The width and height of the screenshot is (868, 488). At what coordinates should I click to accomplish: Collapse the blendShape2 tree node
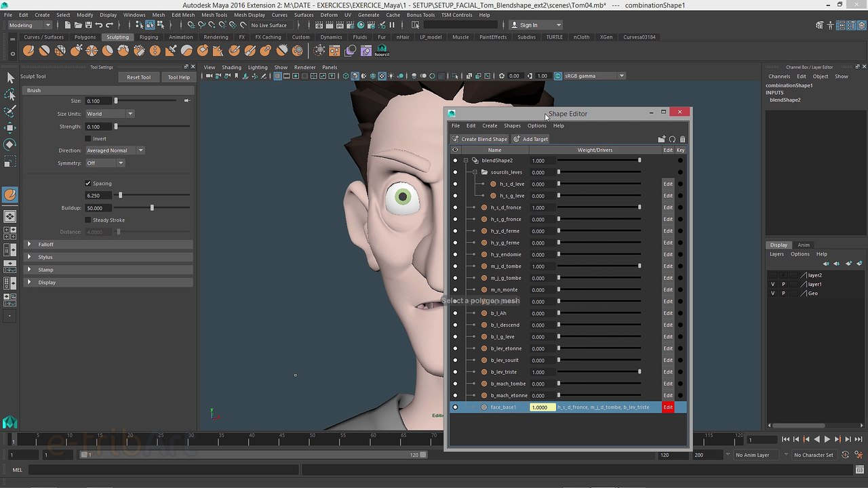(x=466, y=161)
